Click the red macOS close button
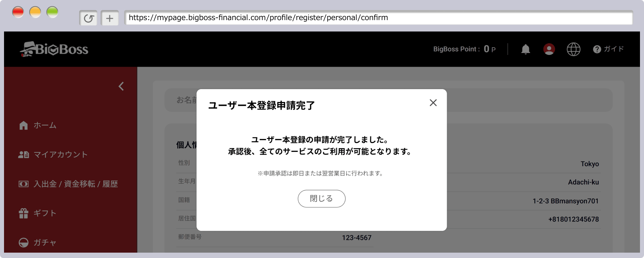Screen dimensions: 644x258 (18, 12)
